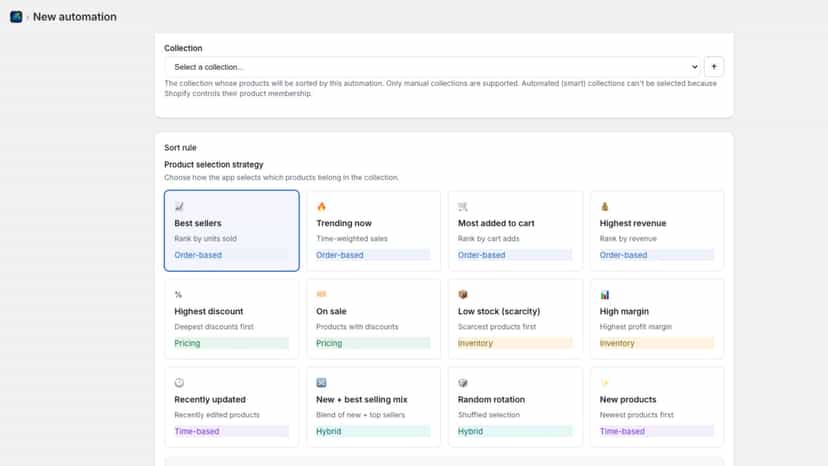Click the High margin chart icon
Screen dimensions: 828x466
(605, 294)
